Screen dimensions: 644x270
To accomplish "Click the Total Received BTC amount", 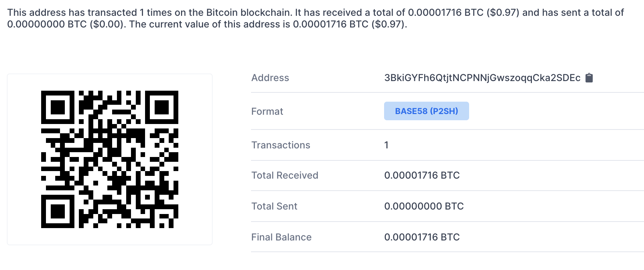I will [x=422, y=176].
